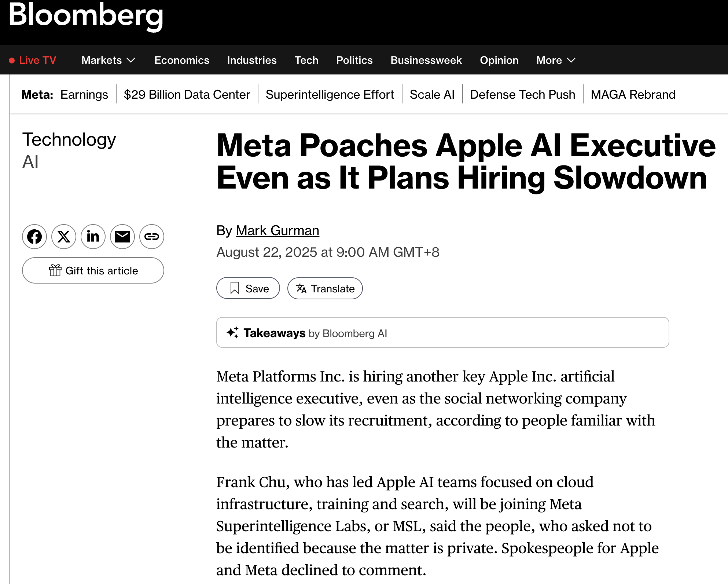Click the email share icon

click(122, 237)
